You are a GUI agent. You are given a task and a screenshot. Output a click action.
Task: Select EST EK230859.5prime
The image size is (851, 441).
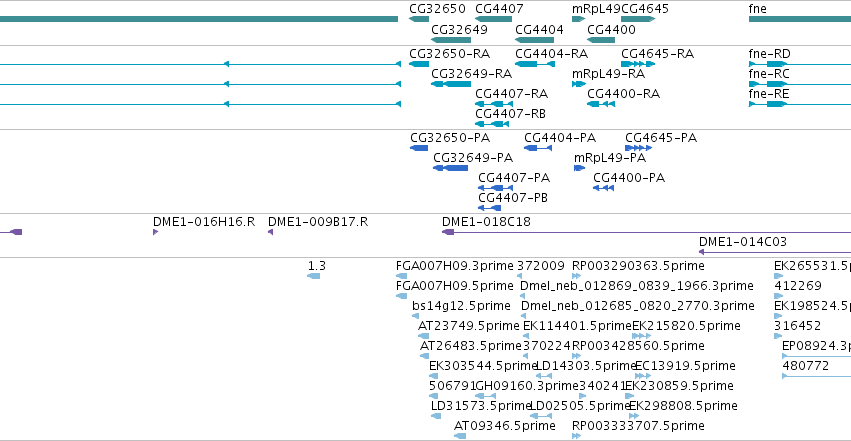(630, 397)
